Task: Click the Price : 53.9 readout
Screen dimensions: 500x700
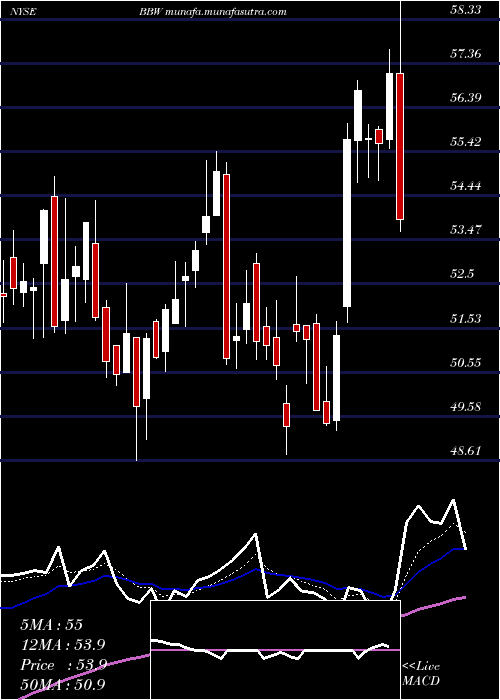Action: [x=63, y=665]
